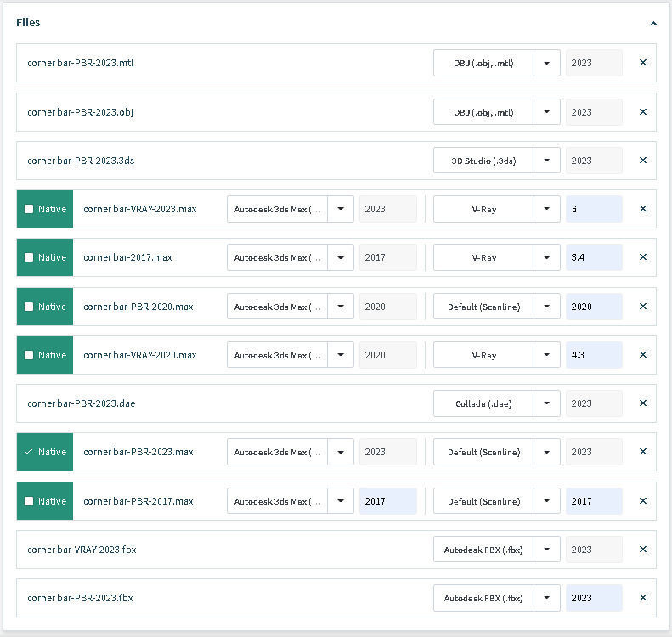Screen dimensions: 672x637
Task: Remove the corner bar-PBR-2023.mtl file
Action: pyautogui.click(x=642, y=63)
